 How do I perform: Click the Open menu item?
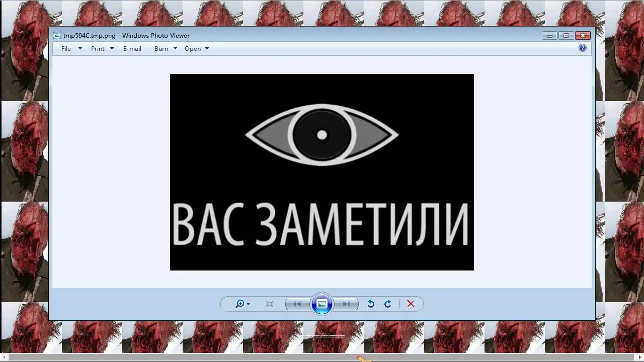pos(193,49)
